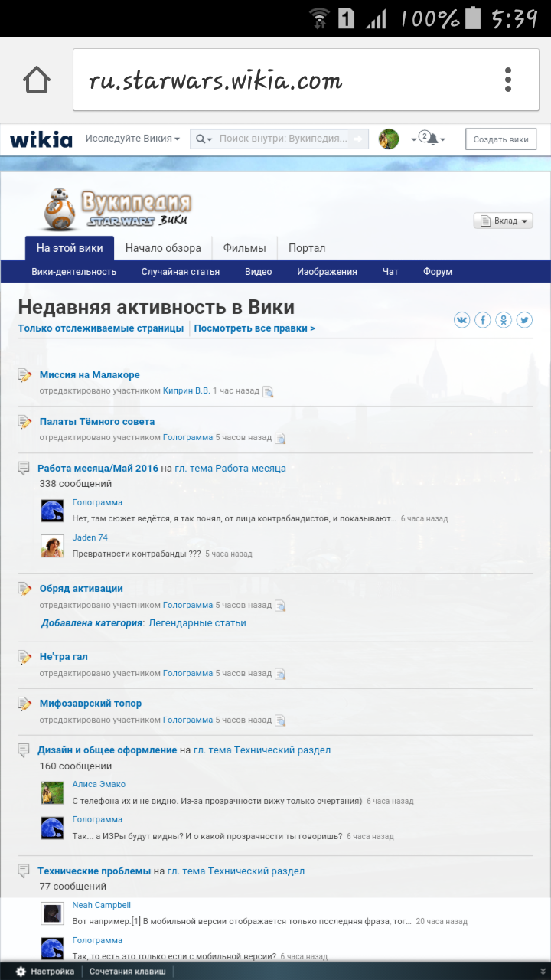Screen dimensions: 551x980
Task: Share via Odnoklassniki icon
Action: (504, 320)
